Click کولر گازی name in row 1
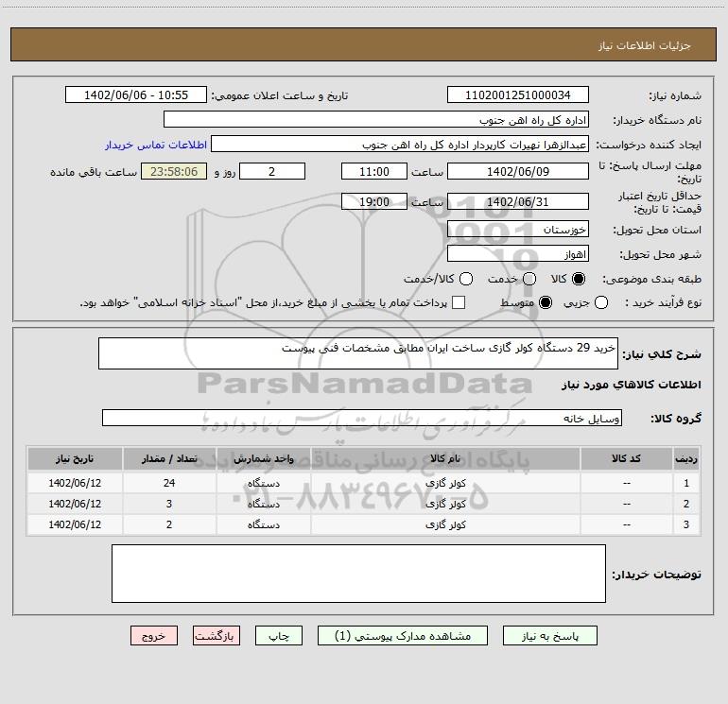 (x=445, y=483)
